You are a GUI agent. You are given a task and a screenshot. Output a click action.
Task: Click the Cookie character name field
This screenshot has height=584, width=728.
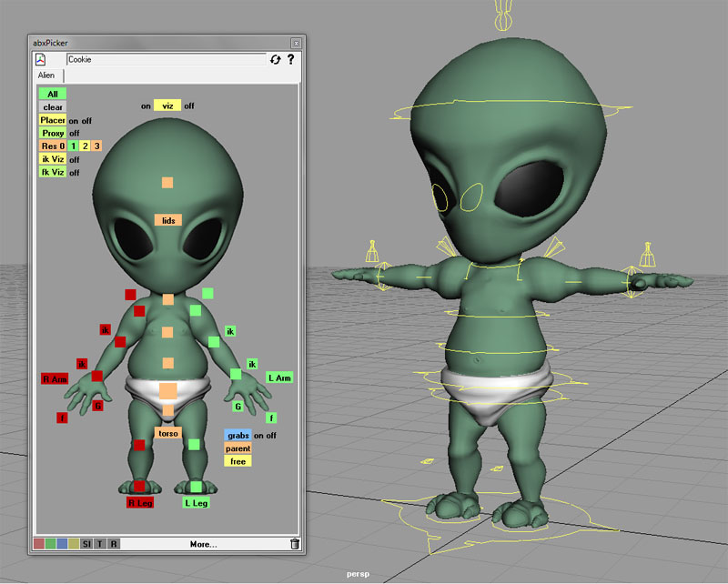pyautogui.click(x=164, y=59)
